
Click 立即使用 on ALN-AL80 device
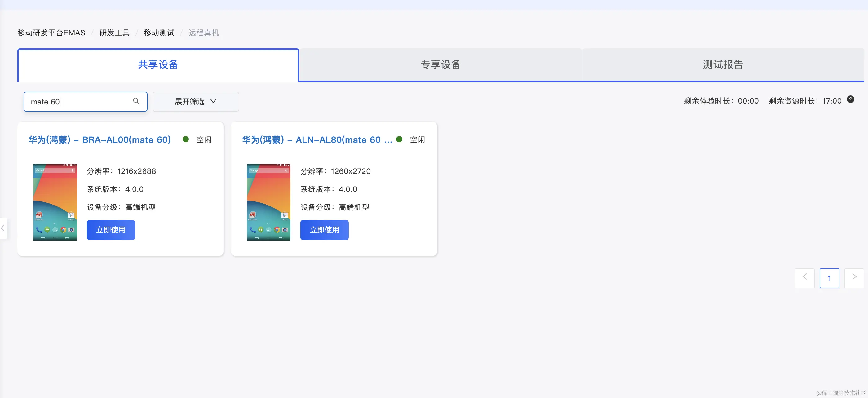(x=324, y=230)
